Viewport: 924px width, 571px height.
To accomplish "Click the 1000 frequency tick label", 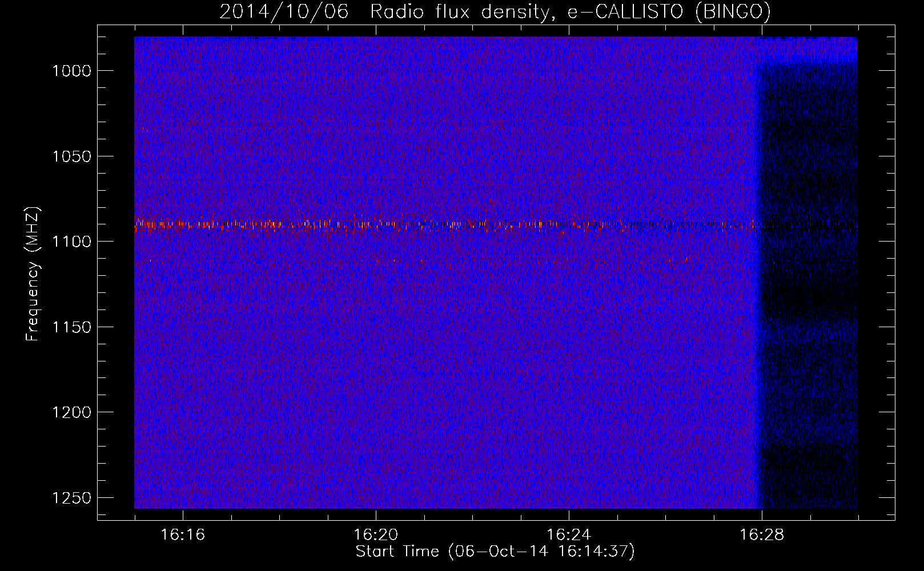I will coord(72,71).
